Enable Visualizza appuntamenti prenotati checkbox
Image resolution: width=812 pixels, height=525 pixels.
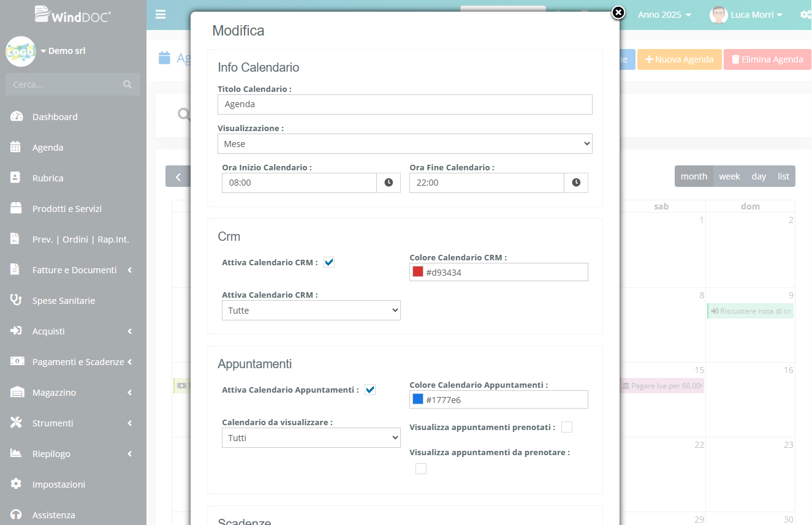click(567, 427)
